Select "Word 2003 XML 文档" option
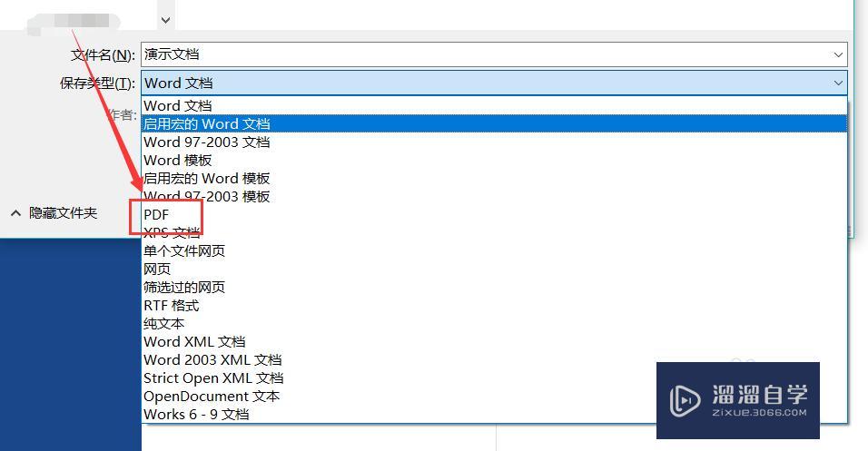Image resolution: width=868 pixels, height=451 pixels. pyautogui.click(x=494, y=360)
